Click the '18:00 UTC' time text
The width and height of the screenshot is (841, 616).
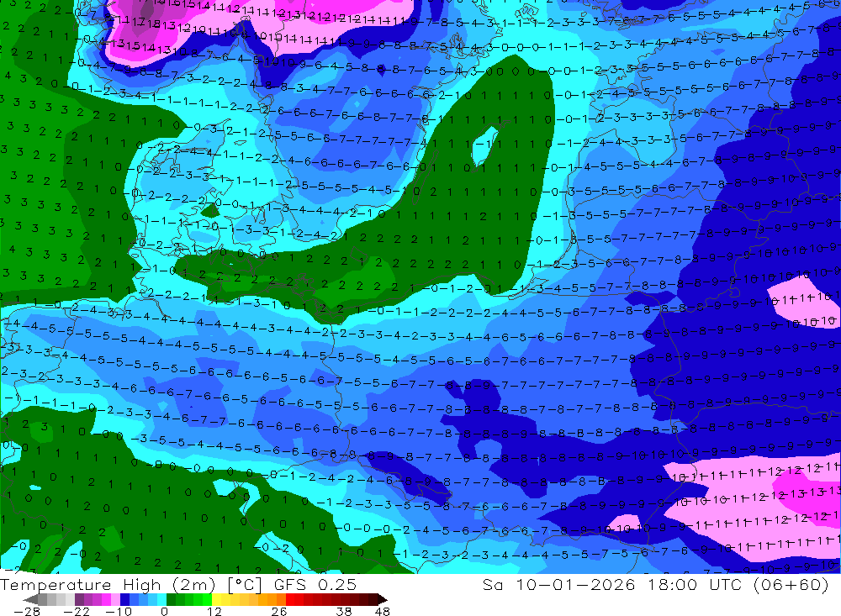(695, 584)
